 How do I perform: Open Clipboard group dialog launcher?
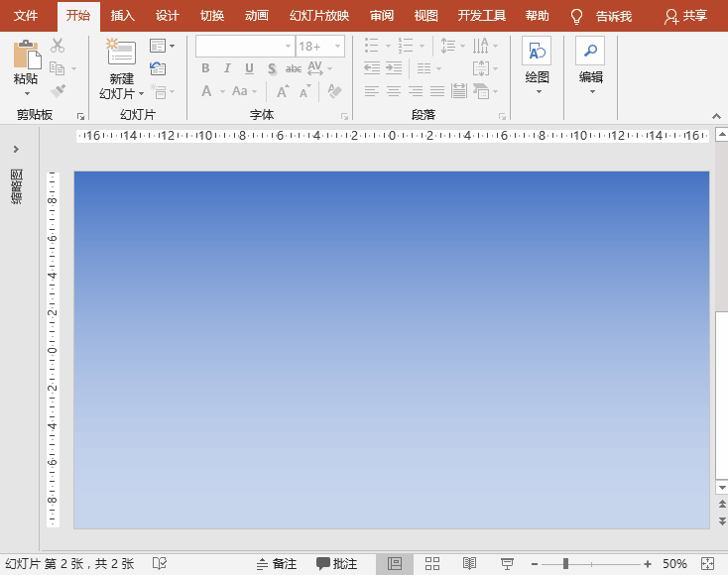pyautogui.click(x=80, y=116)
